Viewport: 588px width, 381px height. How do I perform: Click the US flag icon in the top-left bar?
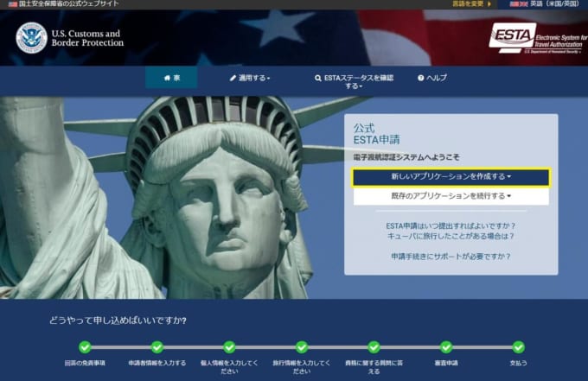[x=13, y=4]
